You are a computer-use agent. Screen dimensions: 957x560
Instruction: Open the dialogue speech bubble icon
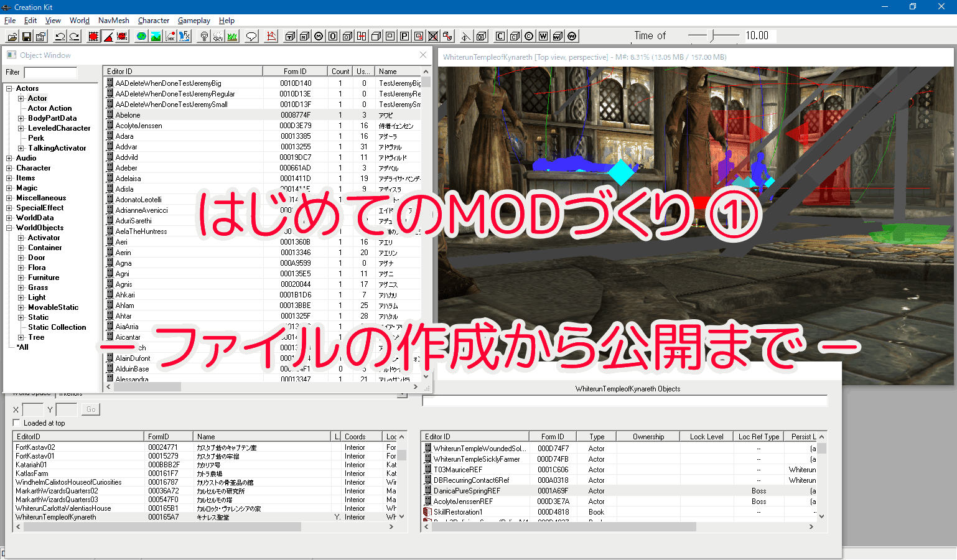[x=251, y=36]
